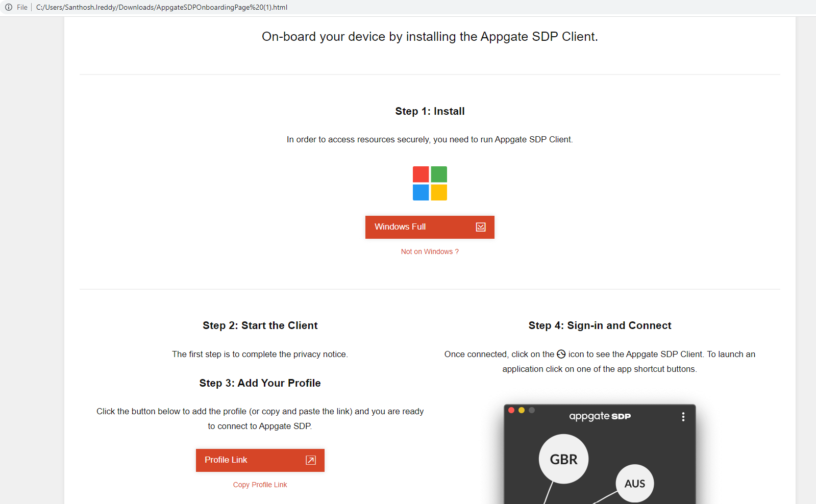The image size is (816, 504).
Task: Click the Windows Full download button
Action: coord(430,227)
